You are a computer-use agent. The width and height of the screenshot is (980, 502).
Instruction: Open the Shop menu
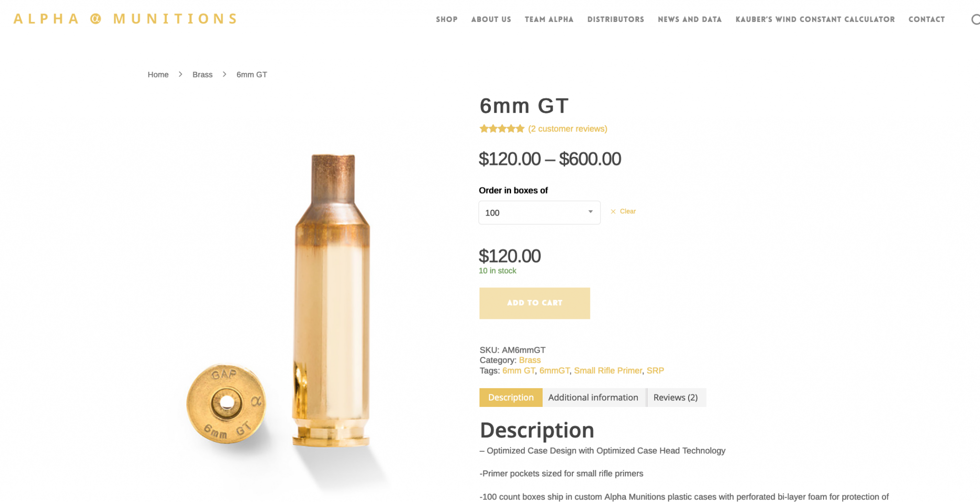click(446, 20)
